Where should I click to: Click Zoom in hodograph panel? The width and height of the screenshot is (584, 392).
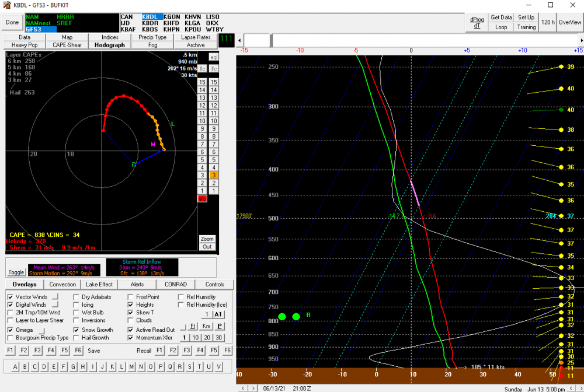coord(207,239)
